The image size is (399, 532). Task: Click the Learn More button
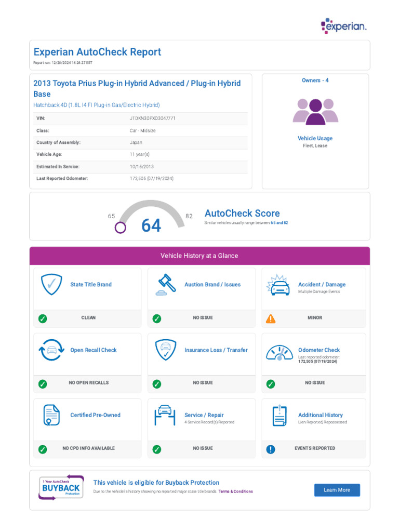[x=337, y=490]
